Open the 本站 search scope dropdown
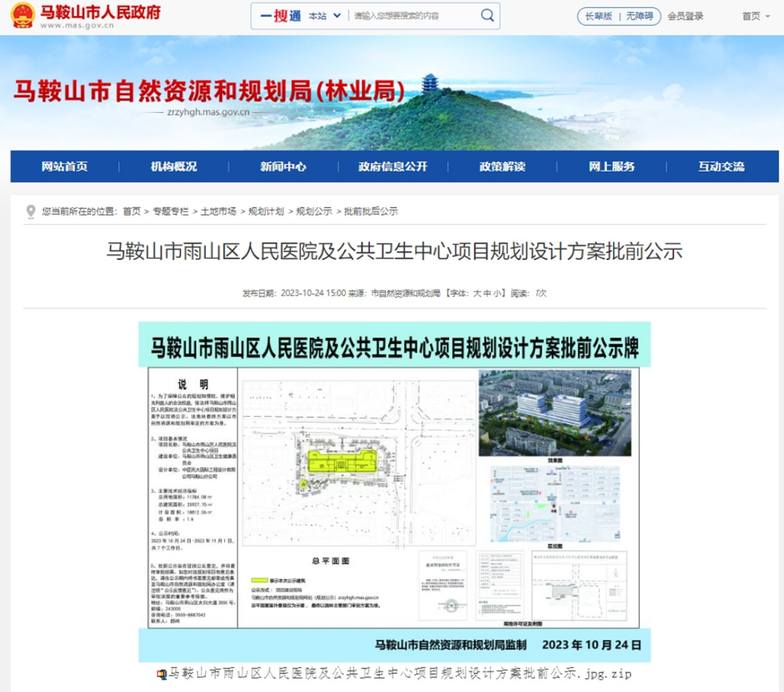This screenshot has height=692, width=784. click(x=324, y=16)
